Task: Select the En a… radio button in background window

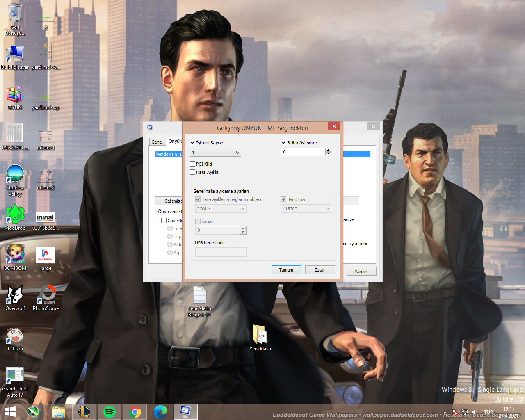Action: [170, 228]
